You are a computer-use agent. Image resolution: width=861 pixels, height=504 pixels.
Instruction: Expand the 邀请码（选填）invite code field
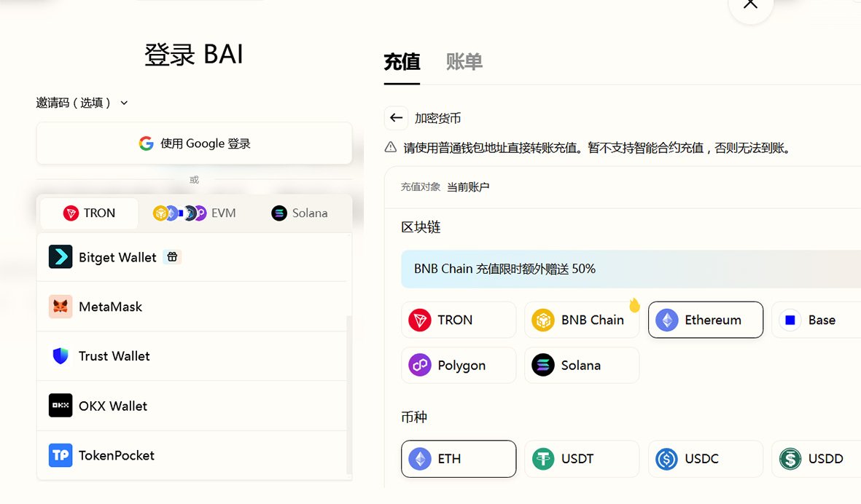tap(82, 103)
